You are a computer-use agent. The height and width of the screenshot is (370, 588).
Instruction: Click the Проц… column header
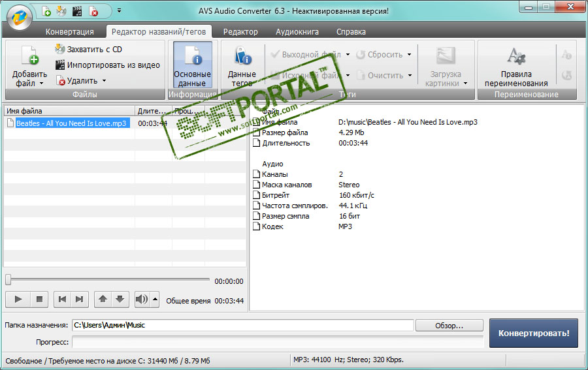188,111
